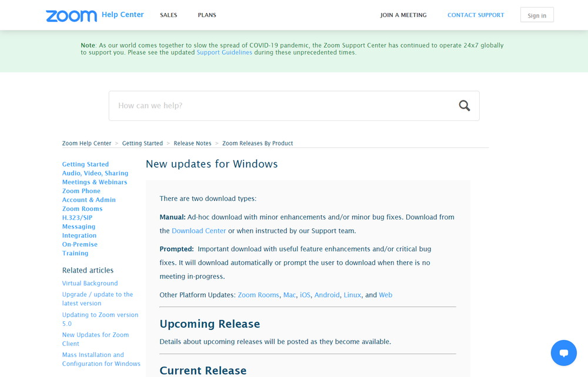The height and width of the screenshot is (377, 588).
Task: Click the 'Current Release' heading
Action: coord(203,371)
